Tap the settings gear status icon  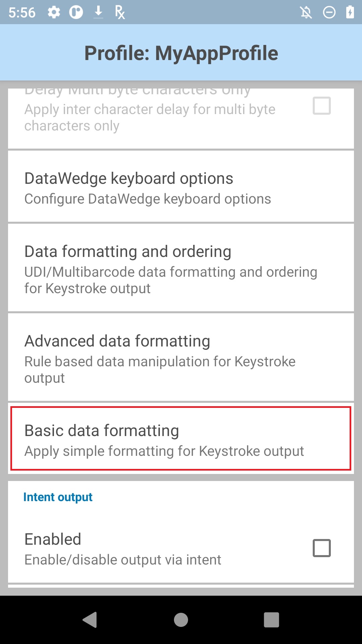54,13
